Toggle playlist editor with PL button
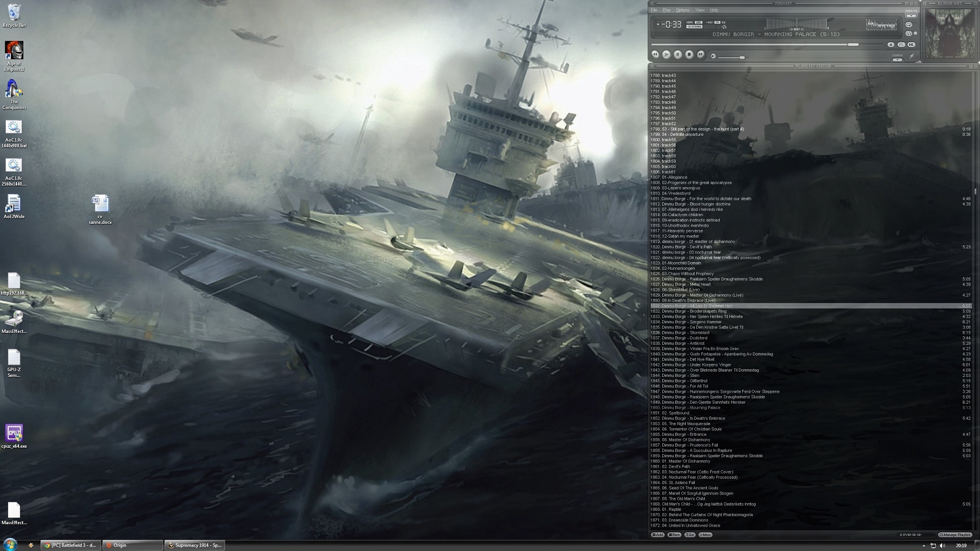 click(901, 44)
